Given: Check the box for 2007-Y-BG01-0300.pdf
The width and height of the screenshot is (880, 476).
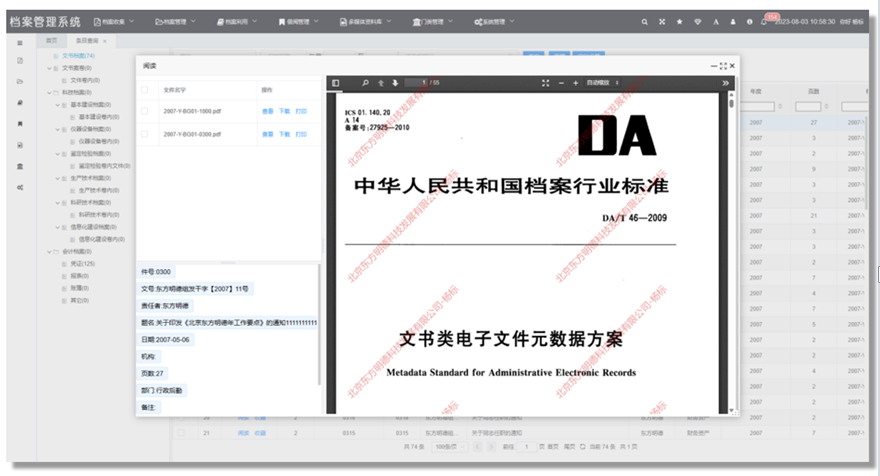Looking at the screenshot, I should pos(145,135).
